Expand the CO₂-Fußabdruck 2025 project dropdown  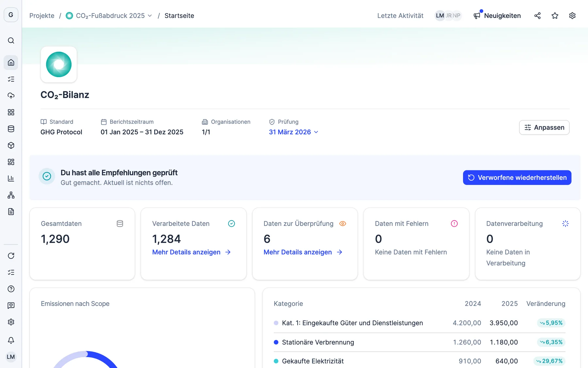tap(109, 16)
